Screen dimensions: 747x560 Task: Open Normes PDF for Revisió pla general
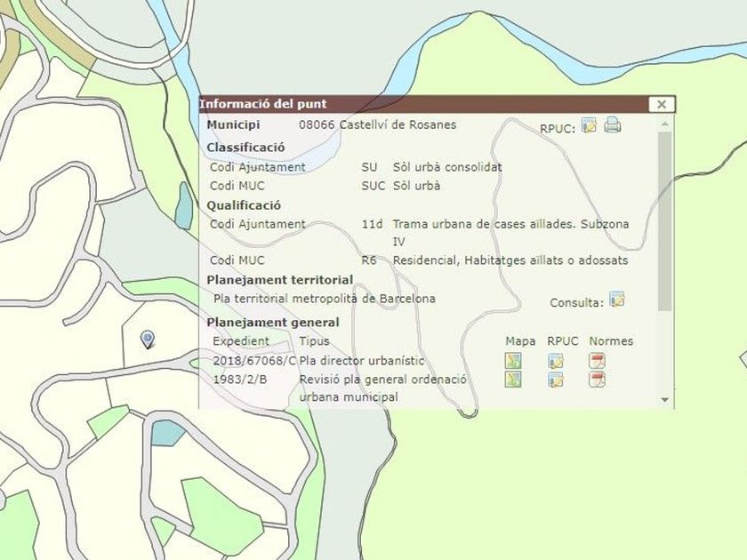pyautogui.click(x=598, y=380)
